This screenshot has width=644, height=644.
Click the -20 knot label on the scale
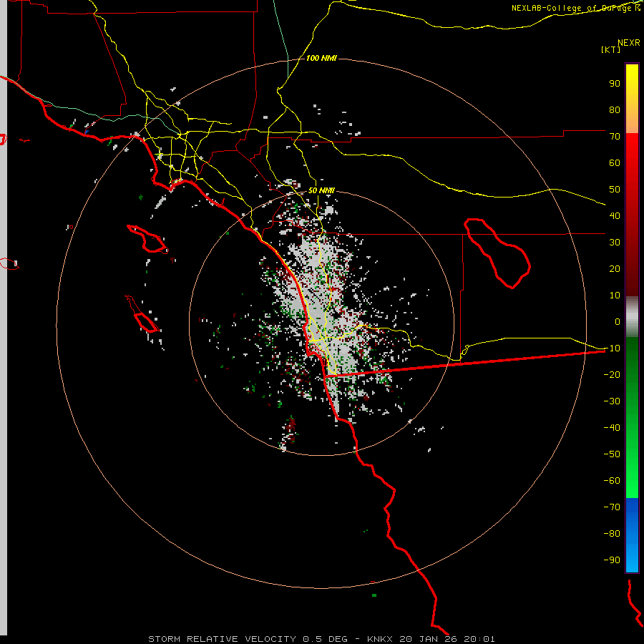(x=612, y=375)
